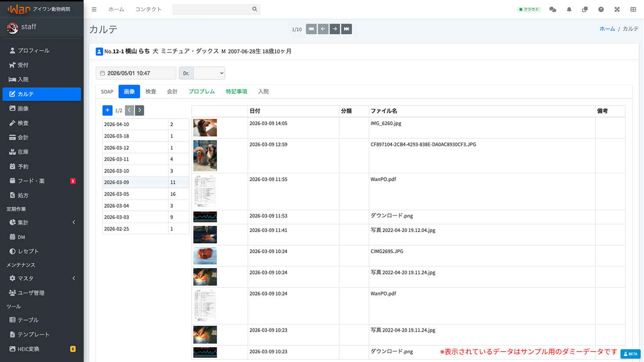Click the search magnifier icon
Viewport: 644px width, 362px height.
(x=255, y=9)
